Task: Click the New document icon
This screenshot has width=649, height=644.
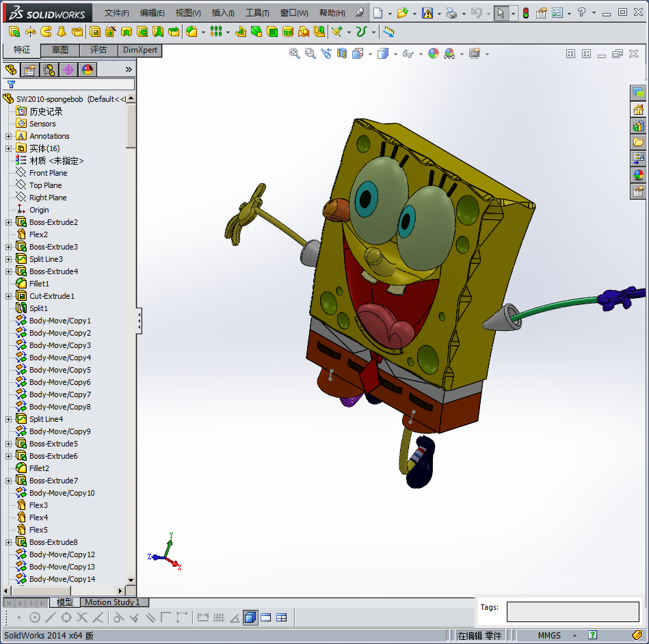Action: tap(378, 13)
